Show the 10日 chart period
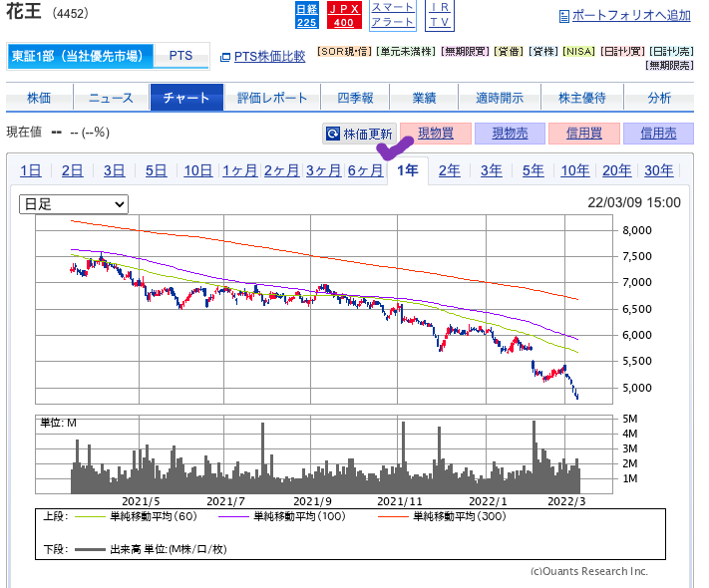This screenshot has height=588, width=709. point(198,170)
